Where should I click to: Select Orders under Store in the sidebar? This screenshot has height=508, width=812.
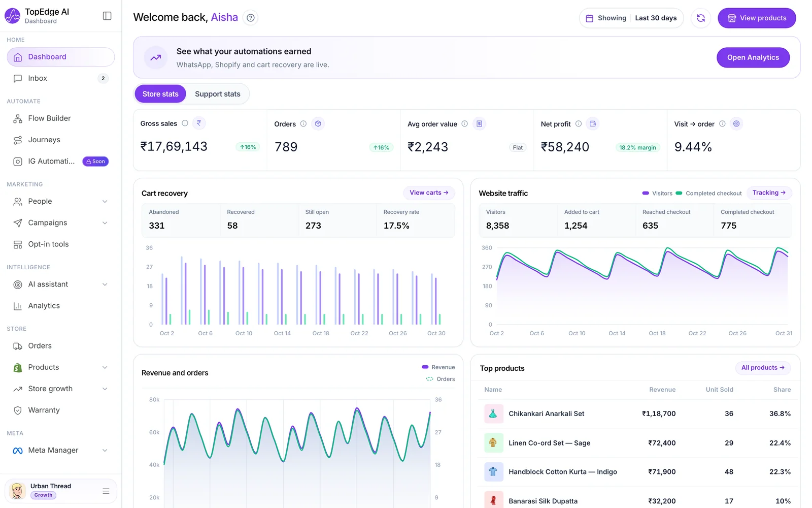tap(61, 346)
